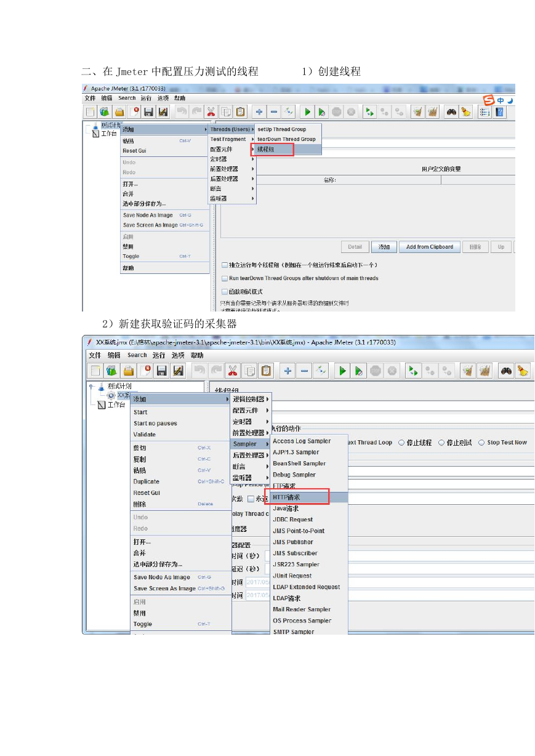Click Function Helper list icon in upper toolbar
This screenshot has width=535, height=756.
[x=485, y=111]
